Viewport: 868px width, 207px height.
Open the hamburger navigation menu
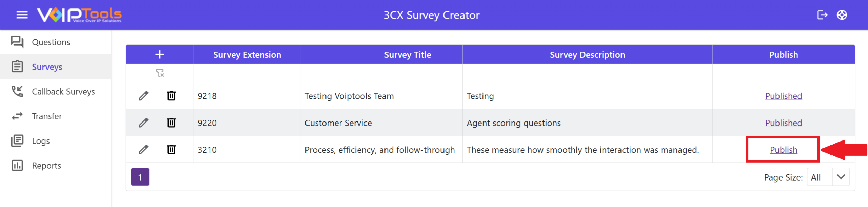22,15
